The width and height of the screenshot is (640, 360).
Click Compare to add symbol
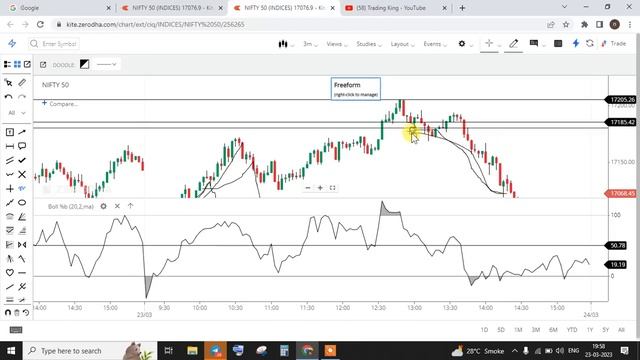(60, 104)
